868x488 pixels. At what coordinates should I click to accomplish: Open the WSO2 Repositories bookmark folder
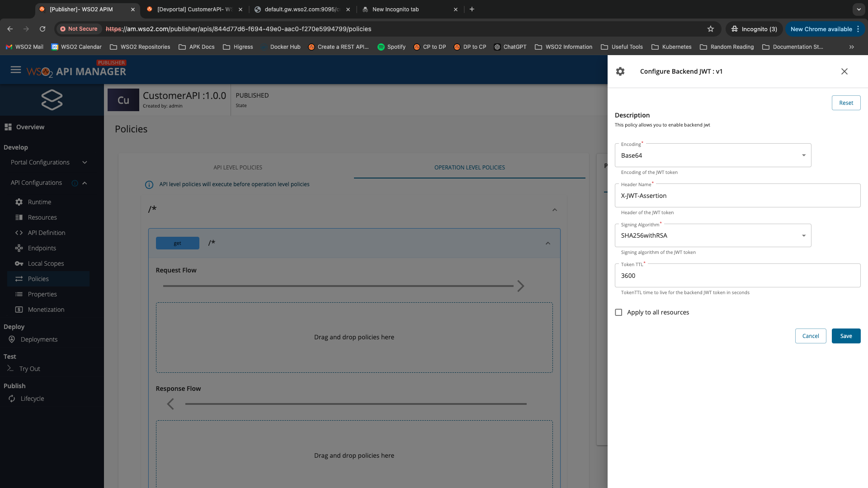coord(140,47)
